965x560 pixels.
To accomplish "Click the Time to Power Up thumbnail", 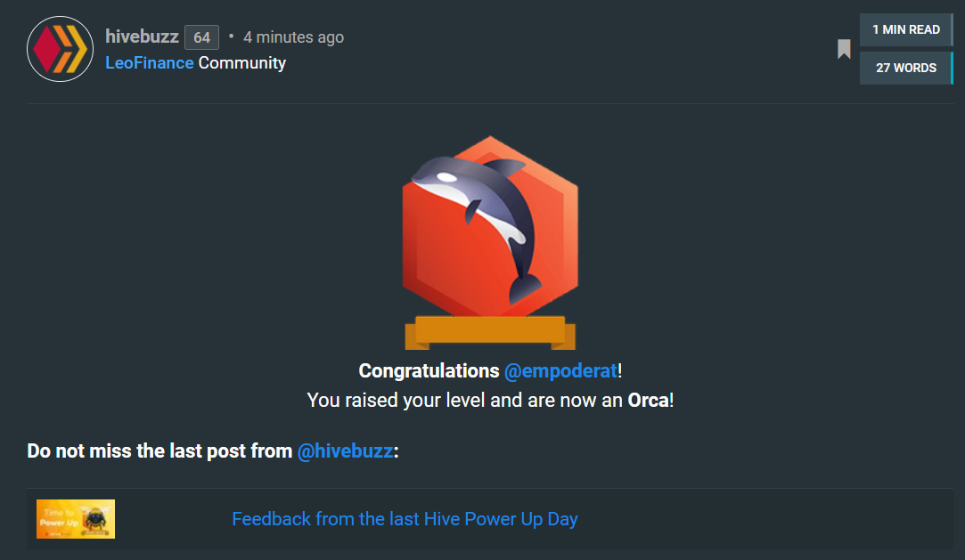I will (x=76, y=519).
